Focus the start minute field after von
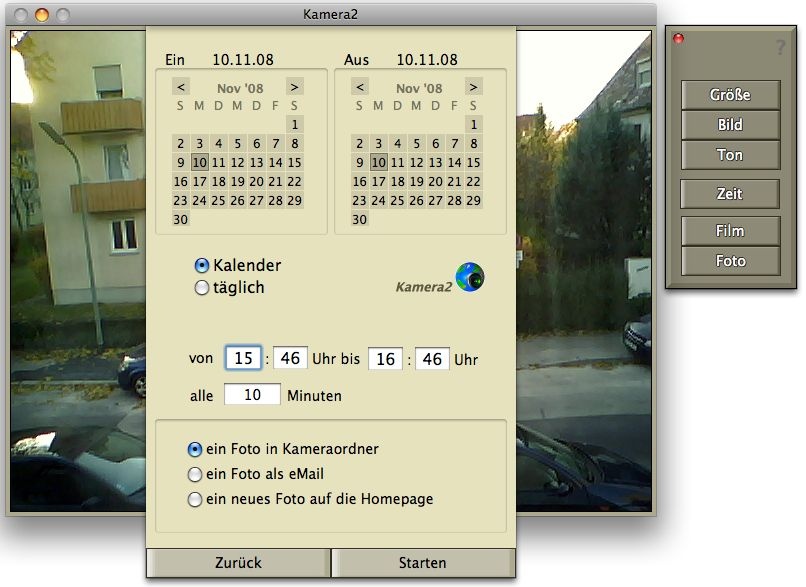This screenshot has height=587, width=806. (x=290, y=358)
